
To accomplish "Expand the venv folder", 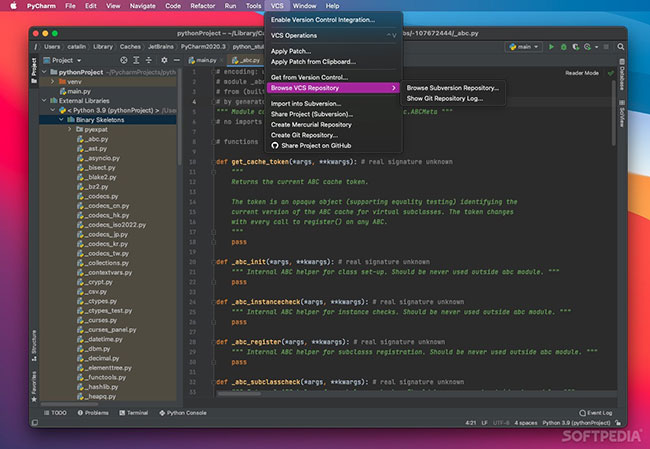I will [x=53, y=82].
